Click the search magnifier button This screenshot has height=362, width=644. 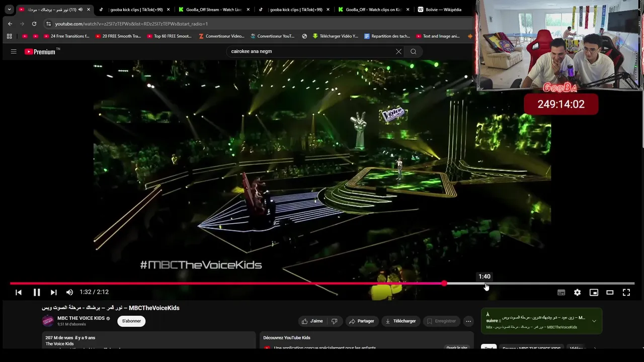(x=413, y=51)
